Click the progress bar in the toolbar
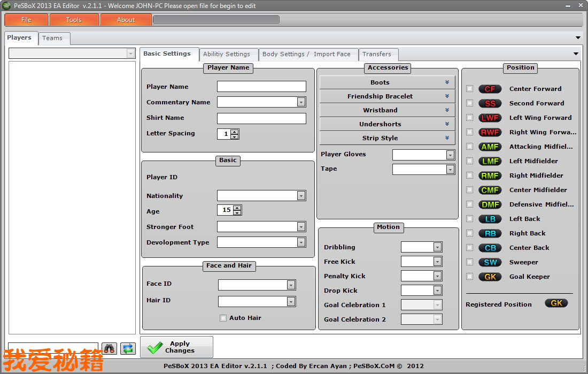This screenshot has height=374, width=588. point(216,20)
